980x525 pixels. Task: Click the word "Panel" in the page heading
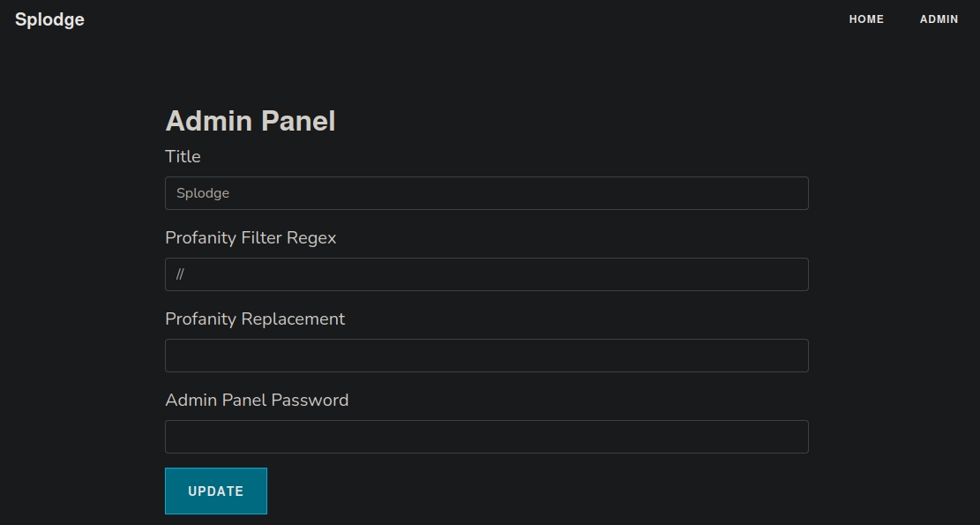pos(298,121)
